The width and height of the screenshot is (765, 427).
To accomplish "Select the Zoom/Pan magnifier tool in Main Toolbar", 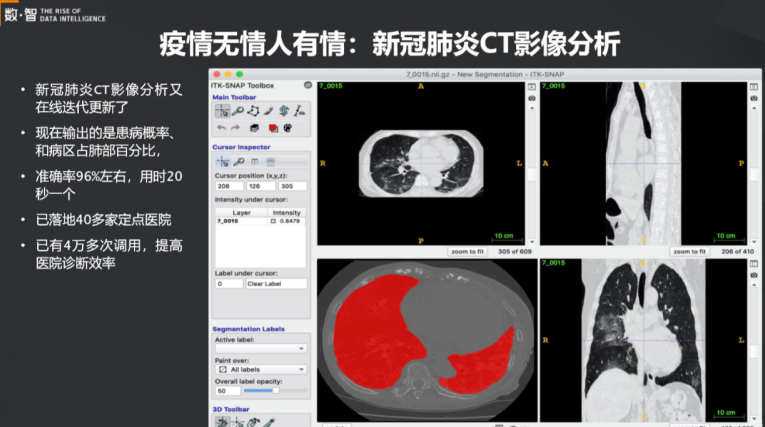I will (238, 111).
